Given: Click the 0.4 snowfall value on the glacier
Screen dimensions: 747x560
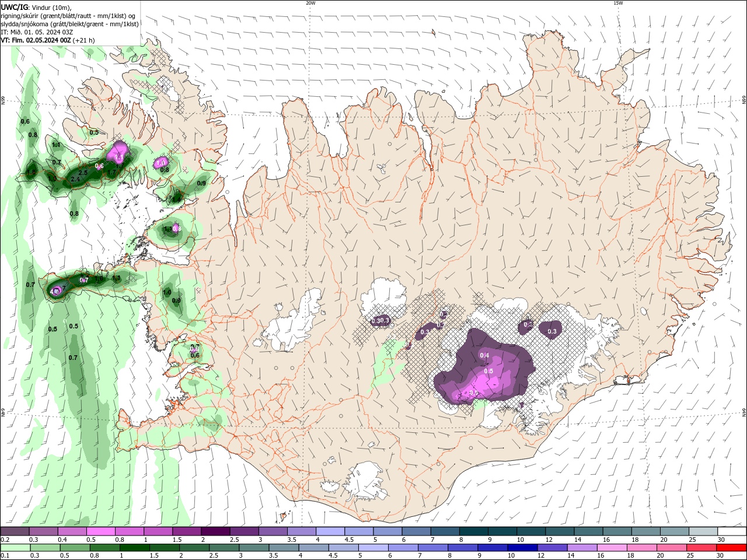Looking at the screenshot, I should 484,355.
